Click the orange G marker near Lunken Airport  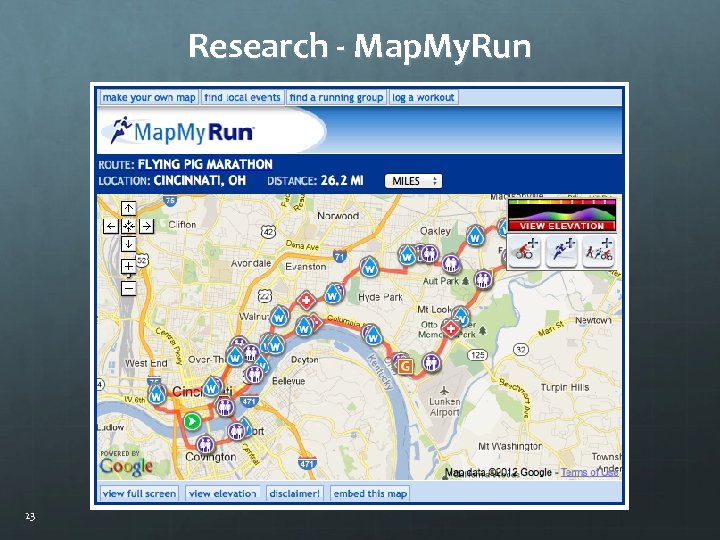[x=405, y=366]
